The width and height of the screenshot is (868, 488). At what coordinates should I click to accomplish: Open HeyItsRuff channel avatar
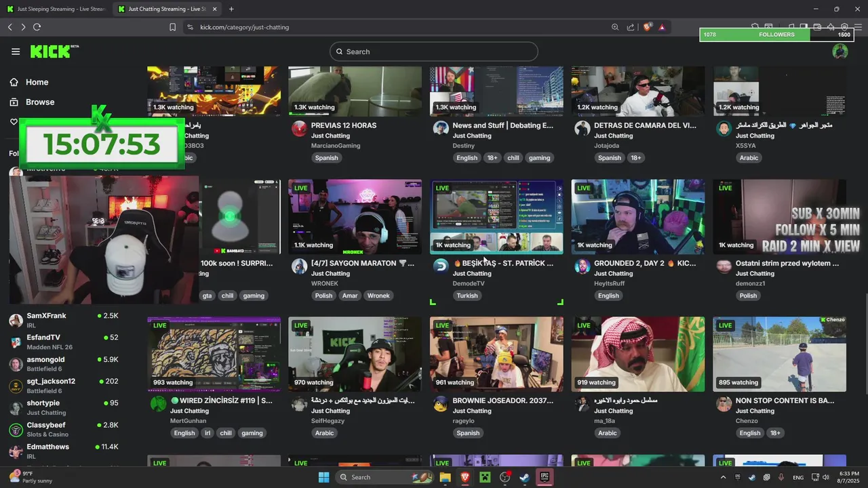(x=582, y=266)
